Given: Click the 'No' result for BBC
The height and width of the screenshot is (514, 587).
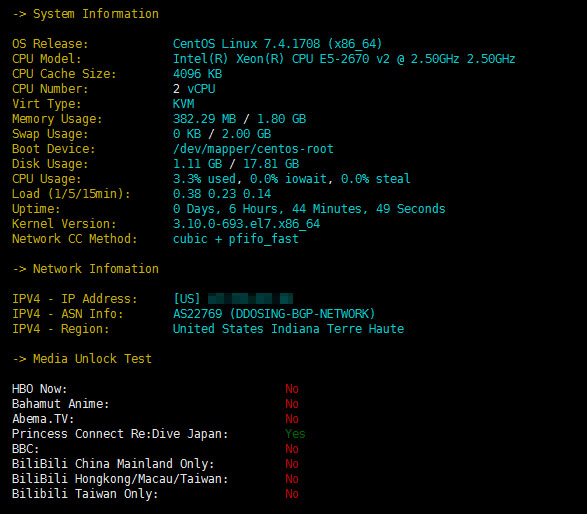Looking at the screenshot, I should coord(292,448).
